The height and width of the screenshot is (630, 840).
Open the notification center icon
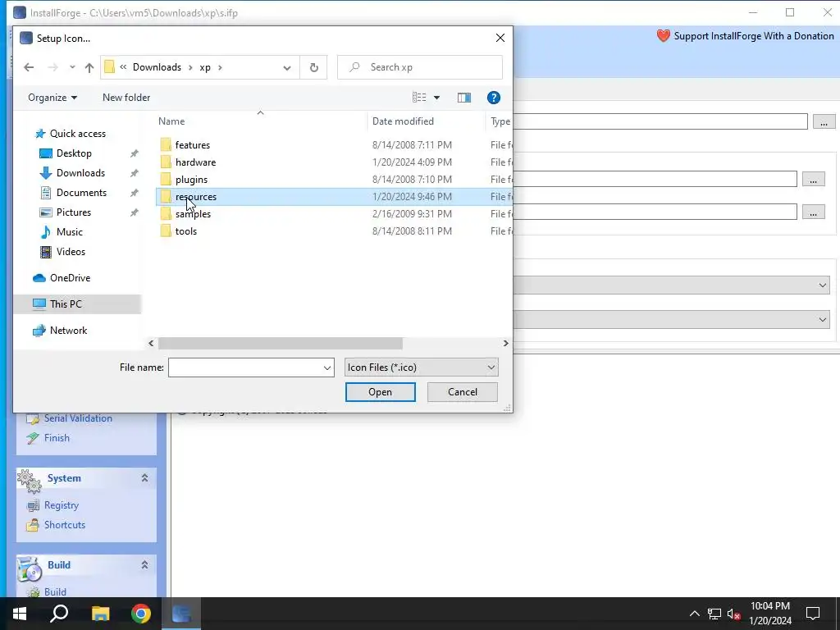click(x=813, y=614)
